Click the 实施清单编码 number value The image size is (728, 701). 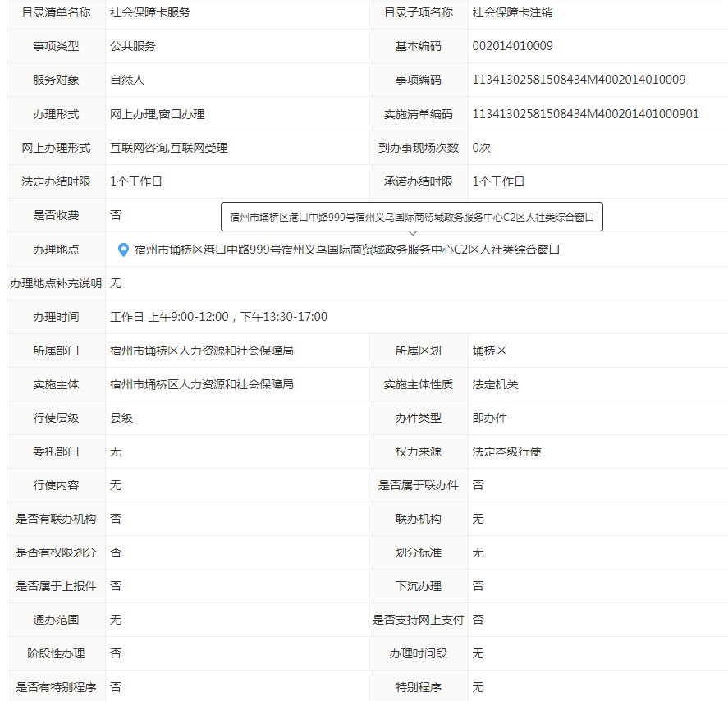pyautogui.click(x=585, y=114)
